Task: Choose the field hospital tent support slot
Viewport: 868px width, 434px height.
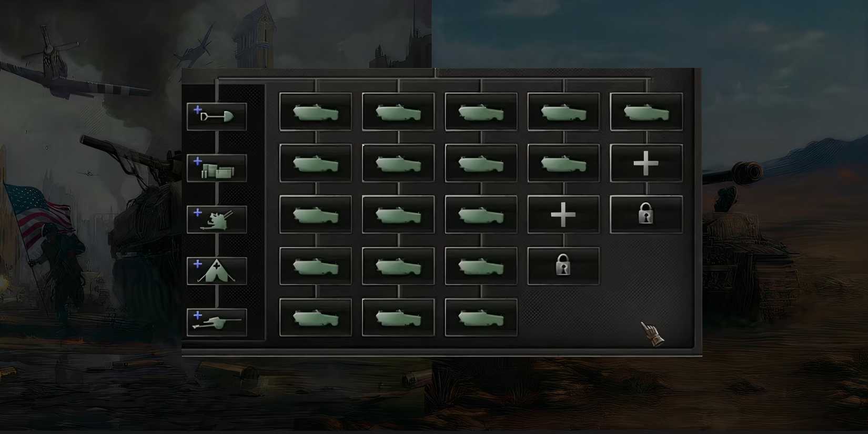Action: click(217, 271)
